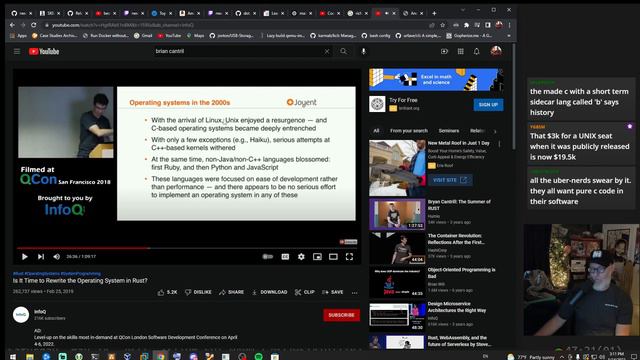This screenshot has height=360, width=640.
Task: Select the 'All' filter chip
Action: click(376, 131)
